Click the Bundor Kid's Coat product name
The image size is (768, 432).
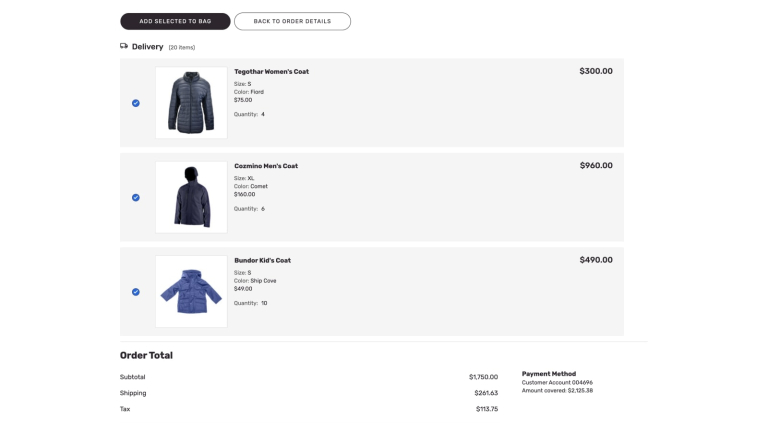(x=262, y=260)
